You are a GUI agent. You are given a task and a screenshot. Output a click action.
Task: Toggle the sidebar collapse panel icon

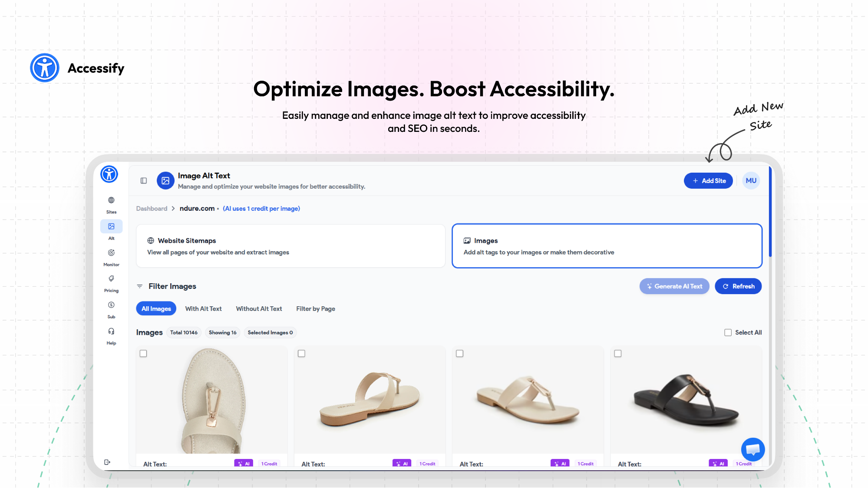tap(144, 181)
